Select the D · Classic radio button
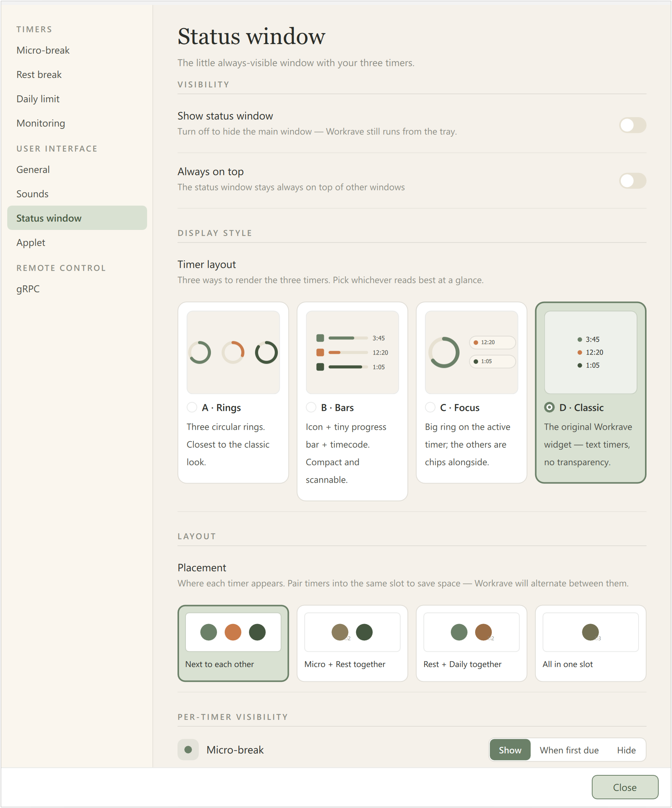672x808 pixels. tap(549, 407)
